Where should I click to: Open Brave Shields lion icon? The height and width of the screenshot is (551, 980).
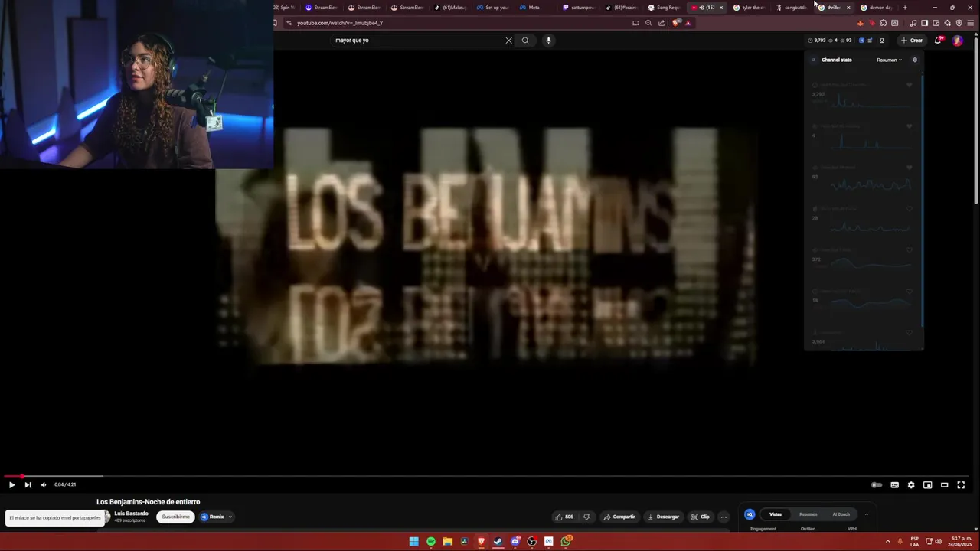point(675,23)
